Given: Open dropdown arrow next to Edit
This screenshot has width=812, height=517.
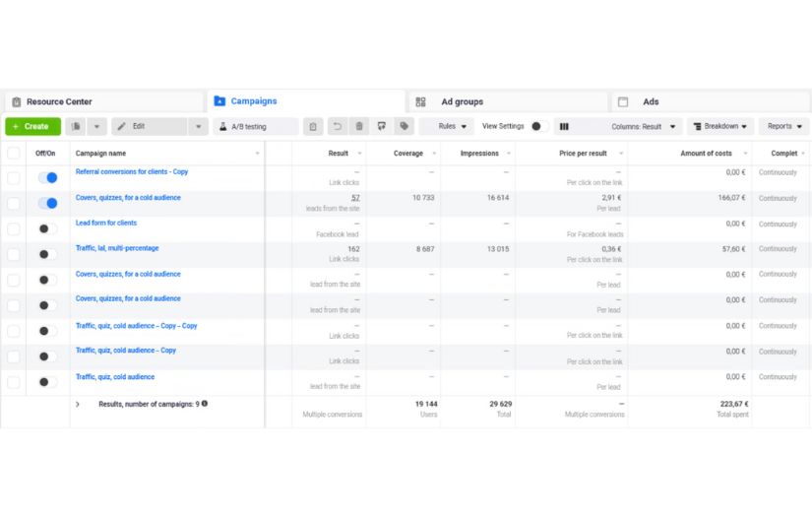Looking at the screenshot, I should tap(198, 126).
